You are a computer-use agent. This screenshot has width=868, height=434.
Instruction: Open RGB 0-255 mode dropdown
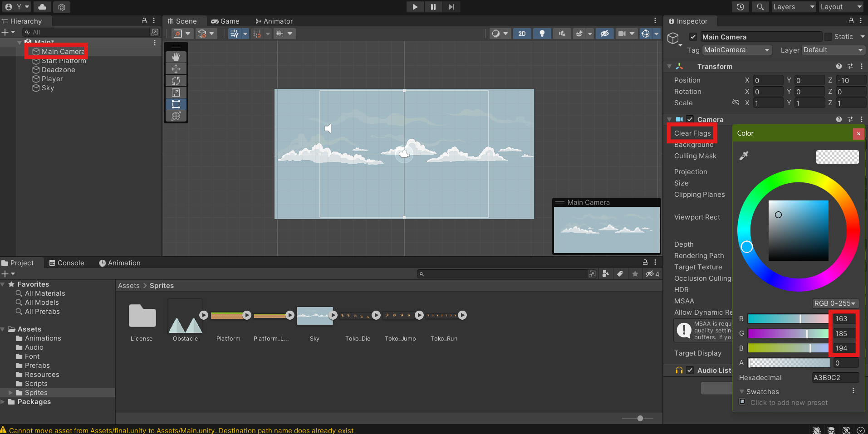coord(835,303)
